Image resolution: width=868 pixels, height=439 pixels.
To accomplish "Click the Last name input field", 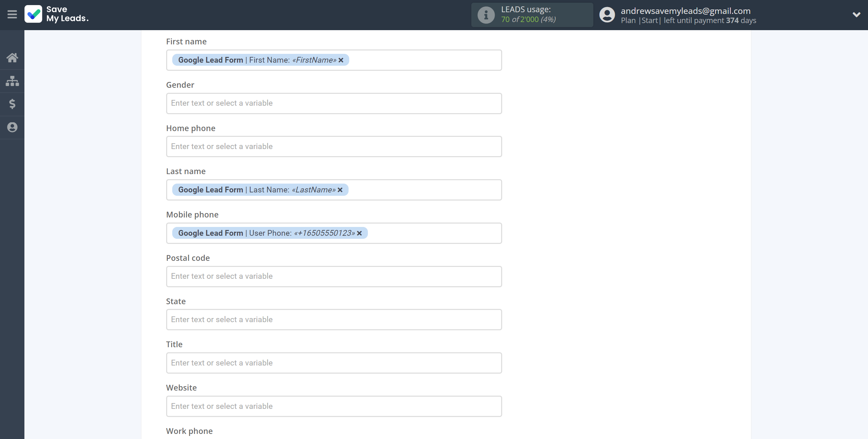I will (334, 190).
